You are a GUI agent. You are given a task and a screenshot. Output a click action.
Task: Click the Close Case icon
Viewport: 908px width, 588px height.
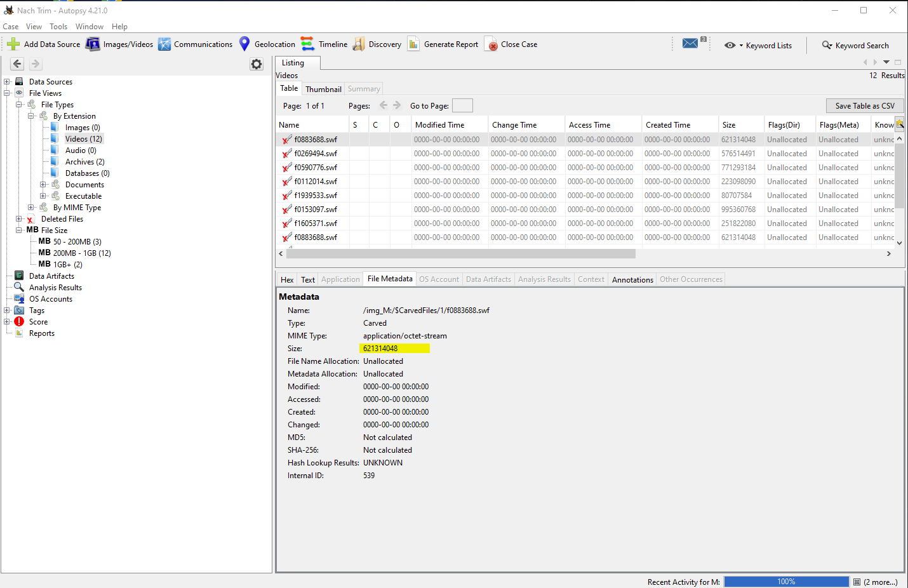491,44
